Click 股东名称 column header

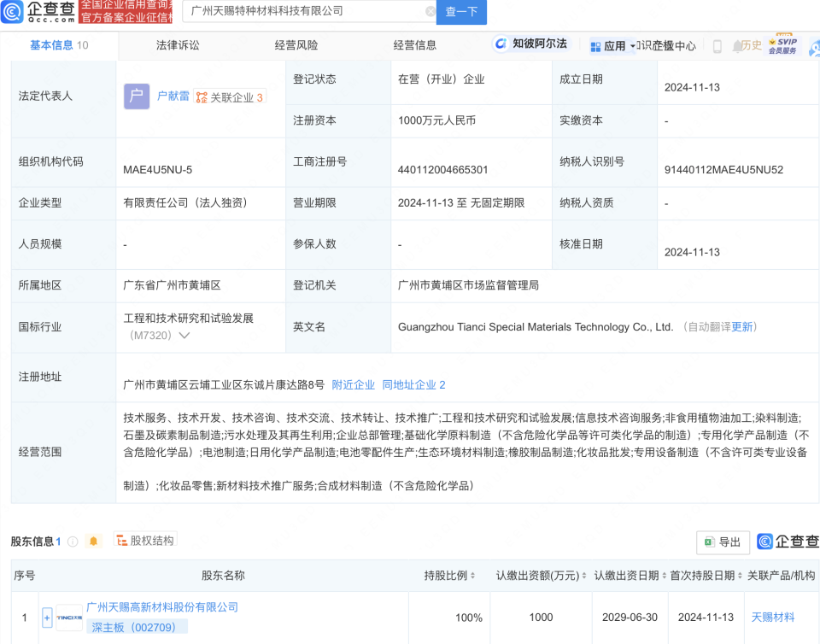[x=223, y=576]
